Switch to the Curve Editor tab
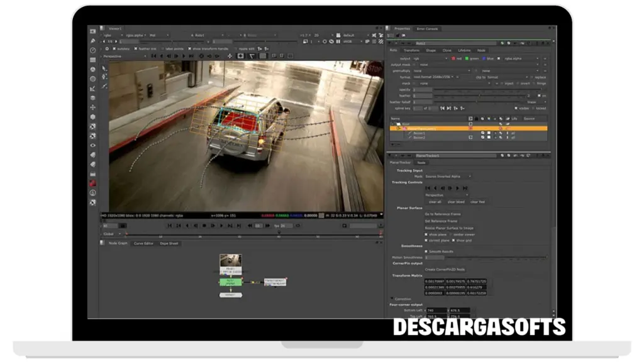Image resolution: width=644 pixels, height=362 pixels. (143, 243)
